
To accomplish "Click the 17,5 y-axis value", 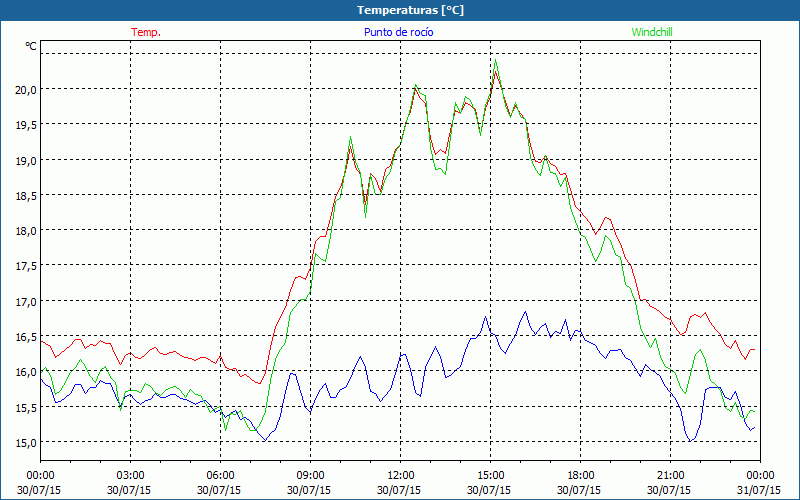I will [x=27, y=266].
